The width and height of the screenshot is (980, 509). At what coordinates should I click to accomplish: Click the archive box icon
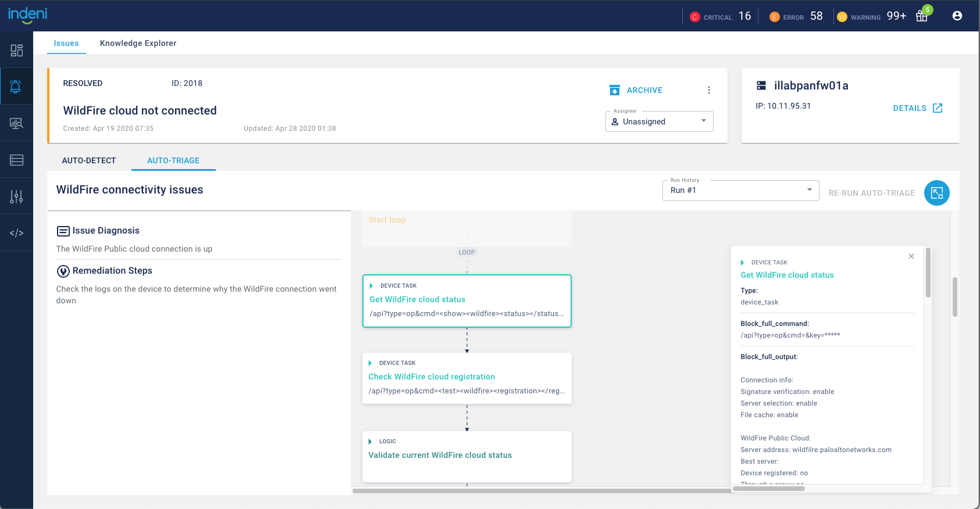pyautogui.click(x=615, y=90)
